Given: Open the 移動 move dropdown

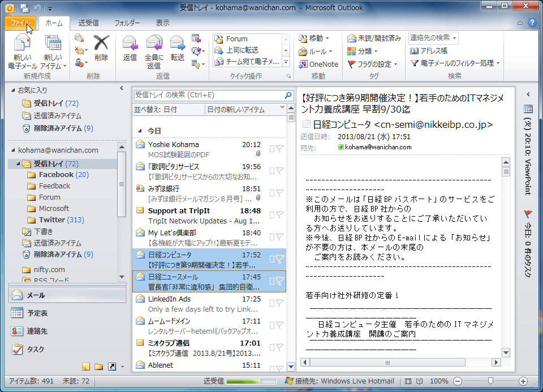Looking at the screenshot, I should (x=314, y=38).
